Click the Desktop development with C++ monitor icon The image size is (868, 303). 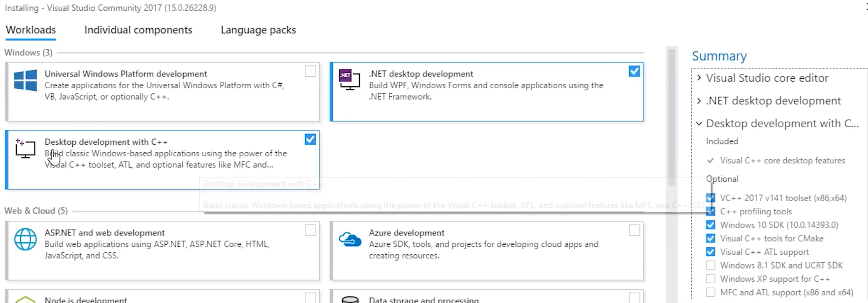(25, 148)
